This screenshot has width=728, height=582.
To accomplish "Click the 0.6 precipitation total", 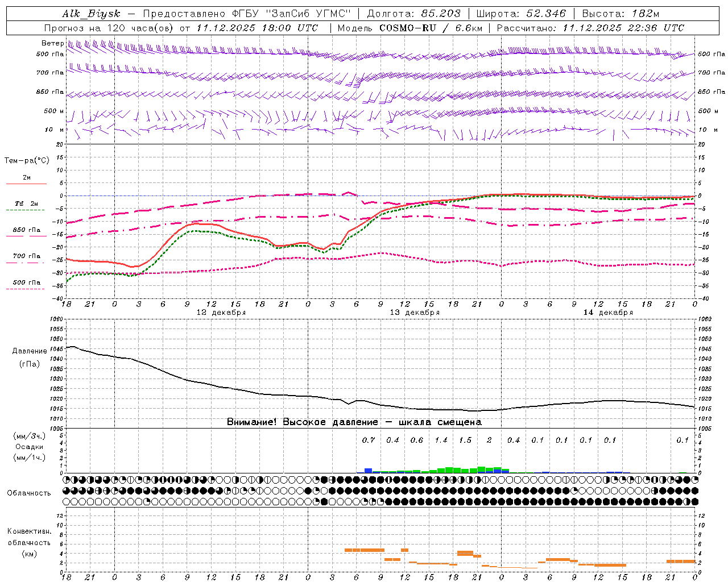I will click(417, 440).
